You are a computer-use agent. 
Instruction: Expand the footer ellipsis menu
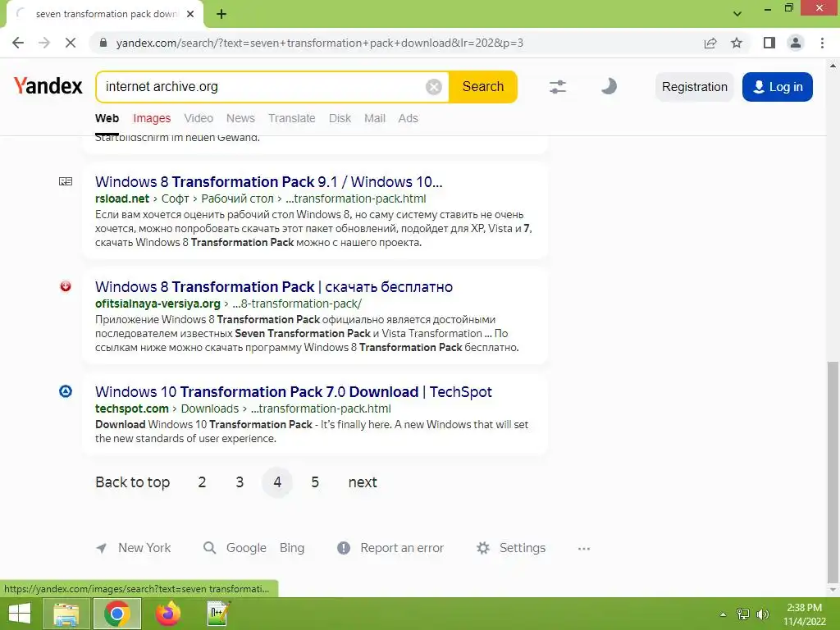click(584, 549)
